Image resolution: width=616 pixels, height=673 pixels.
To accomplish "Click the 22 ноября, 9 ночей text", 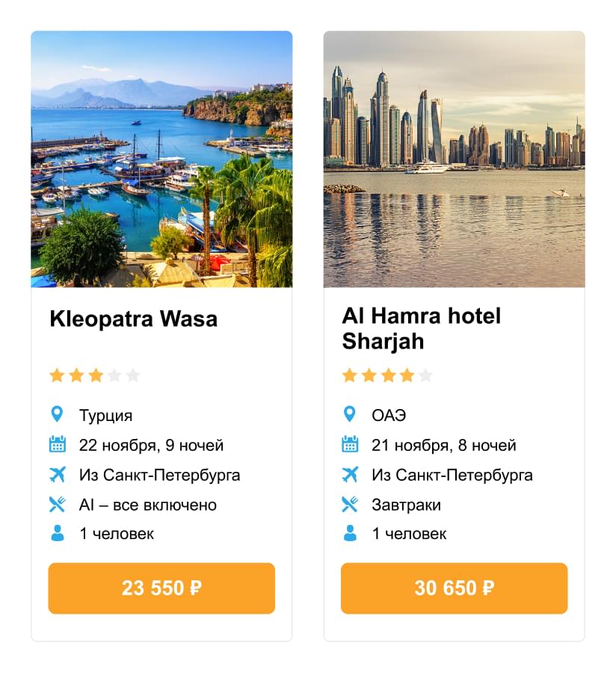I will (x=151, y=446).
